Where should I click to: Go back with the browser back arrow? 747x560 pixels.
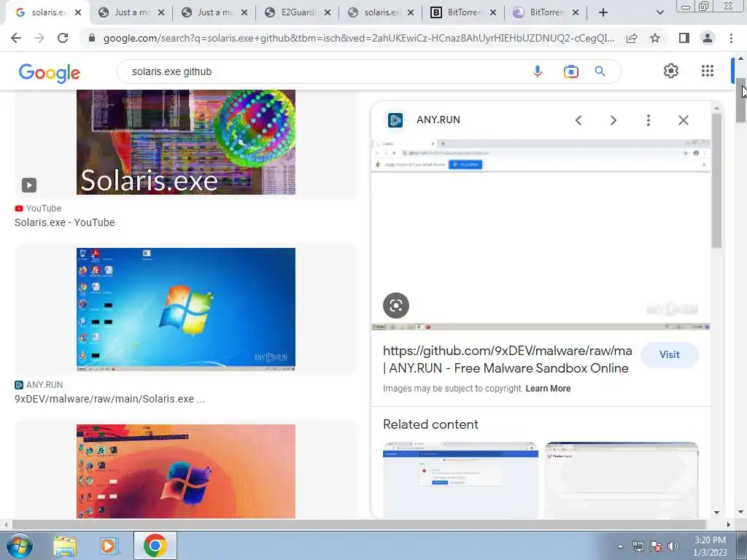click(x=16, y=38)
